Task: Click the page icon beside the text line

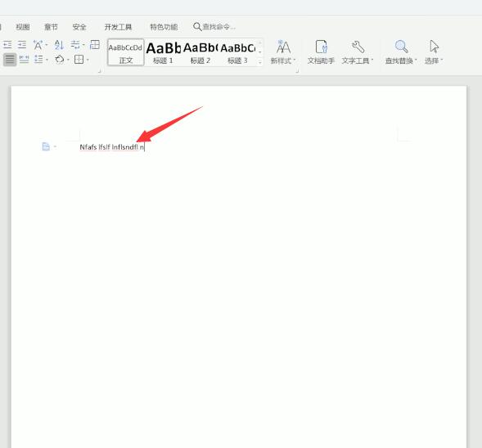Action: coord(46,146)
